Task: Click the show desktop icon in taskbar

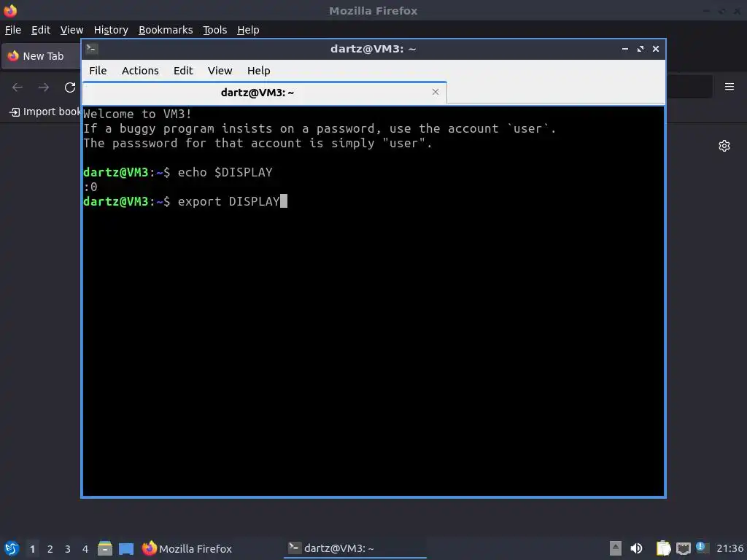Action: (x=126, y=548)
